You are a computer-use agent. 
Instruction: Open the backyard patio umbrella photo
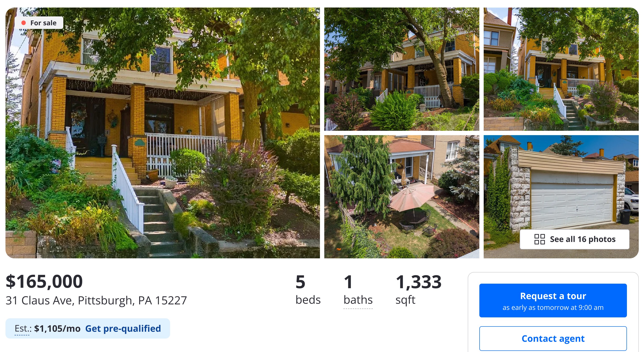[x=402, y=197]
